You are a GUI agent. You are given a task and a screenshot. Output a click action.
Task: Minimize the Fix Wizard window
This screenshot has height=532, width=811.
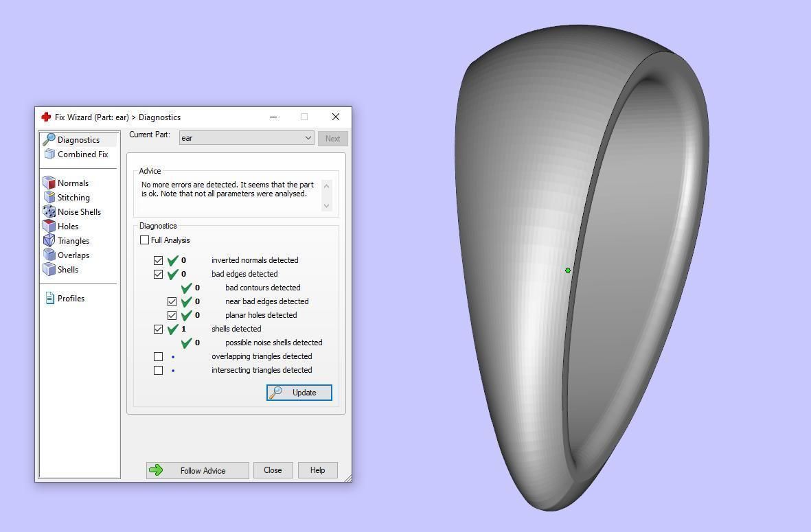click(273, 117)
